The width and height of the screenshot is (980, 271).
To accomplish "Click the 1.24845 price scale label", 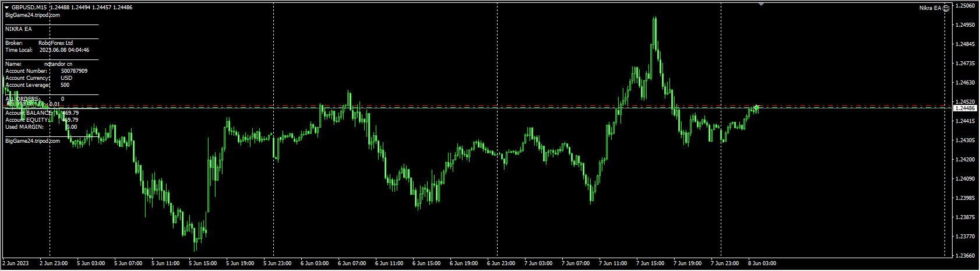I will tap(965, 44).
